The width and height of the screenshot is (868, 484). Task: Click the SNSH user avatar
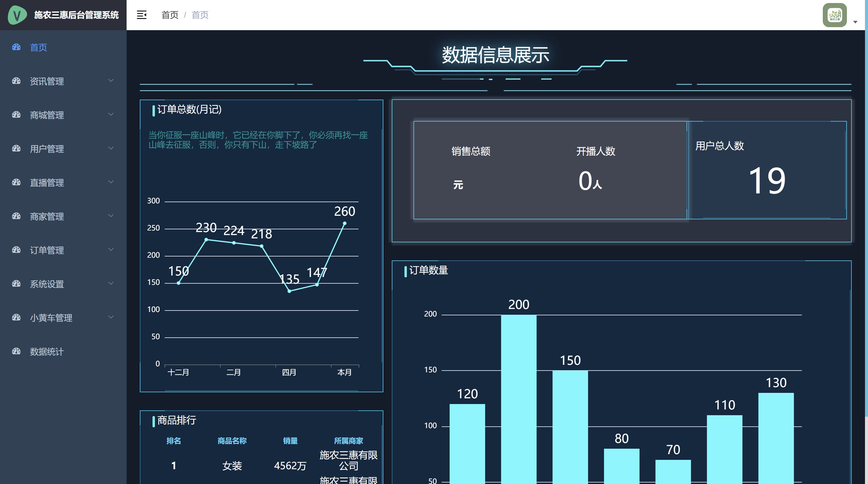pos(834,15)
